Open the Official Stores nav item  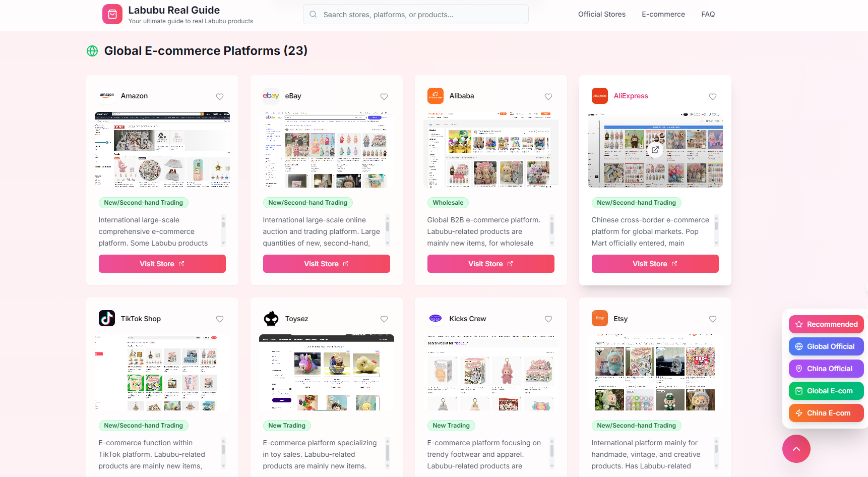point(602,14)
